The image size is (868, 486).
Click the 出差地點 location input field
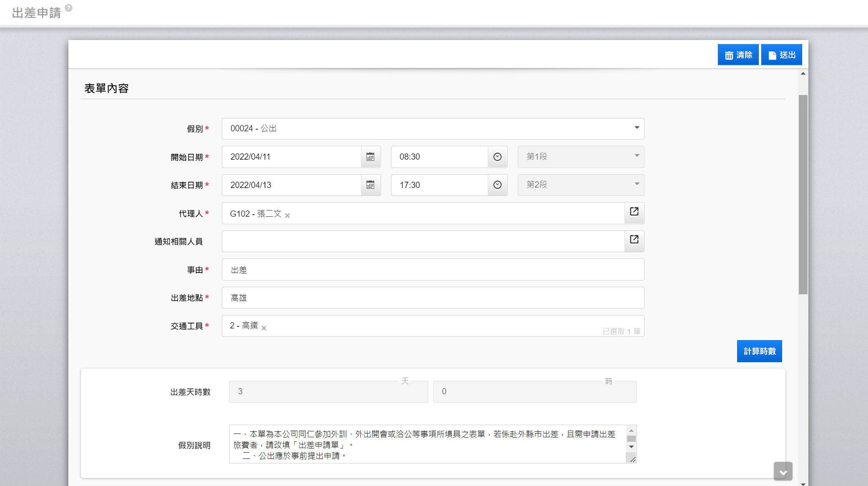[433, 298]
